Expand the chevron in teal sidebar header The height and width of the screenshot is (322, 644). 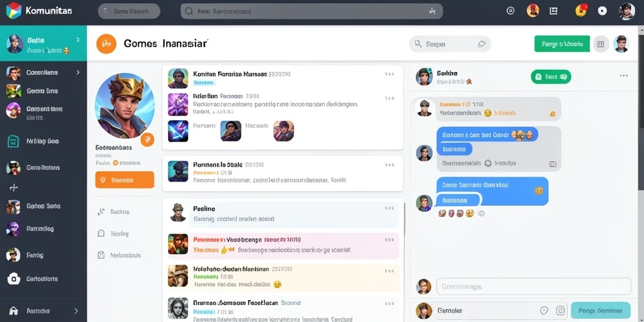click(x=77, y=40)
